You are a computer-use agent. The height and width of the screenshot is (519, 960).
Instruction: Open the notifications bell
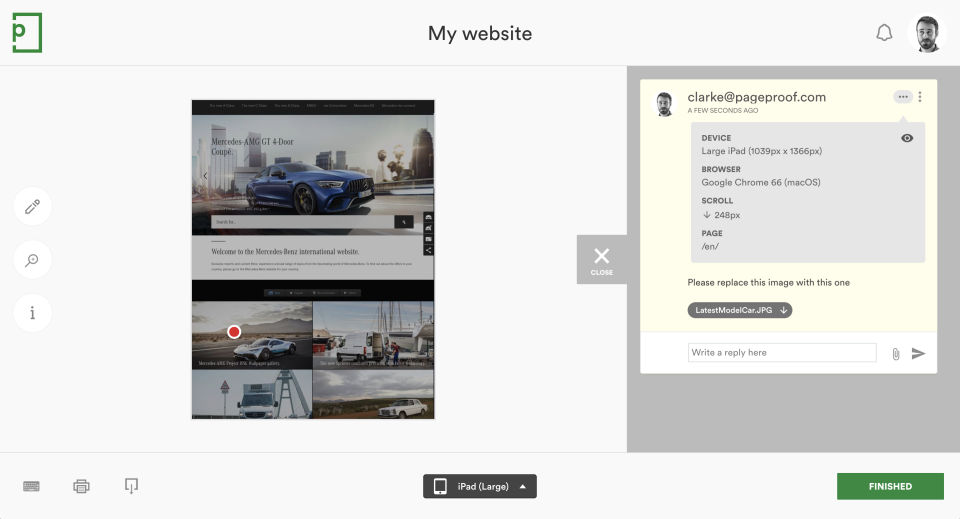(884, 32)
